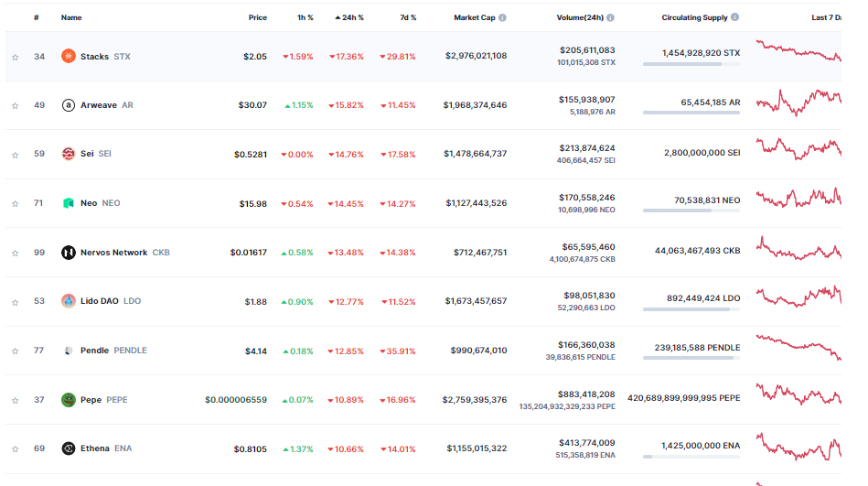Open the Stacks coin logo
This screenshot has height=486, width=868.
[68, 56]
